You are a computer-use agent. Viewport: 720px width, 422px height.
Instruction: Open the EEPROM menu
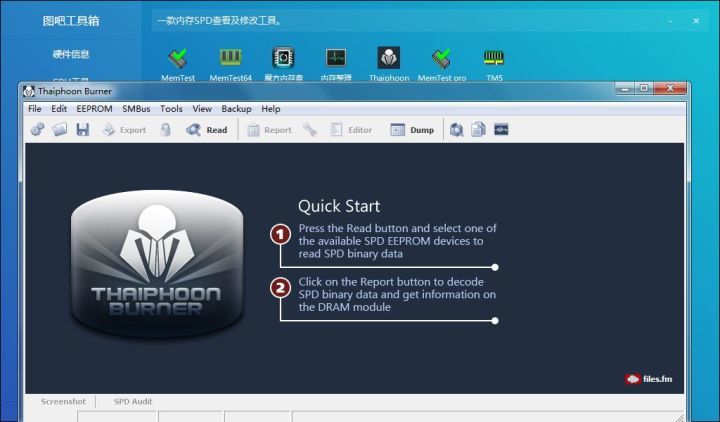(94, 109)
